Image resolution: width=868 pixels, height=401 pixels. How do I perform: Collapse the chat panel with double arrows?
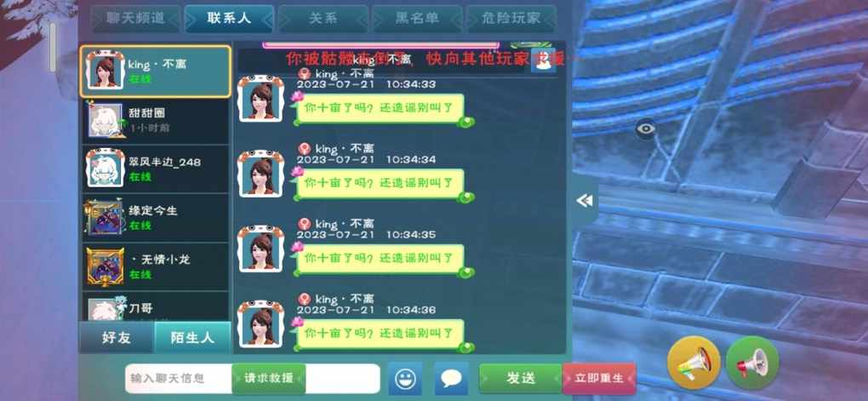coord(585,201)
